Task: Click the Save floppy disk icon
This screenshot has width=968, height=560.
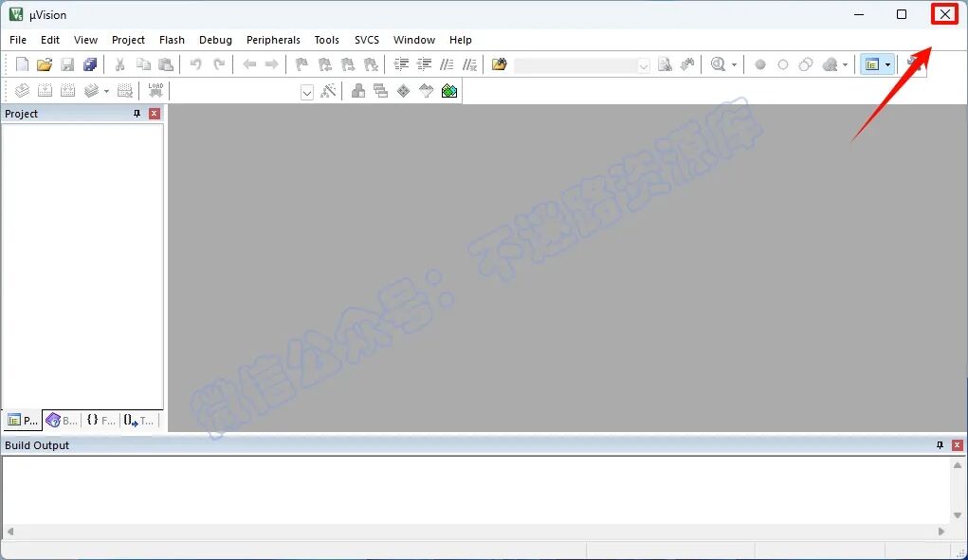Action: (67, 64)
